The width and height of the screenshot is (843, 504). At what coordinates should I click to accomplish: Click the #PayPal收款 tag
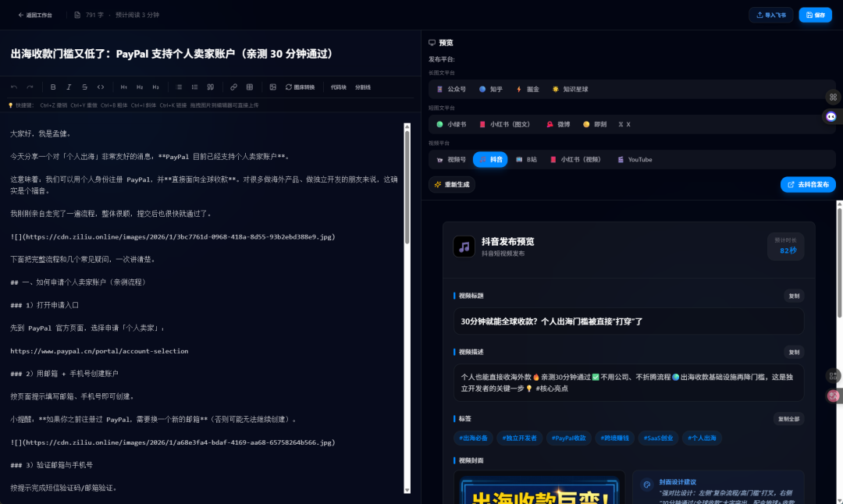tap(569, 438)
